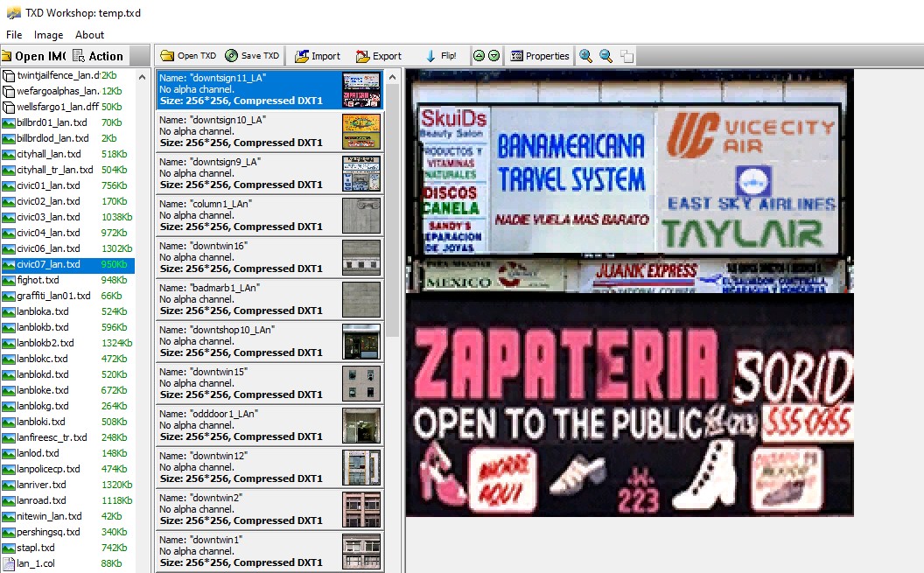Select downtwin15 texture entry
Screen dimensions: 924x573
[x=269, y=383]
